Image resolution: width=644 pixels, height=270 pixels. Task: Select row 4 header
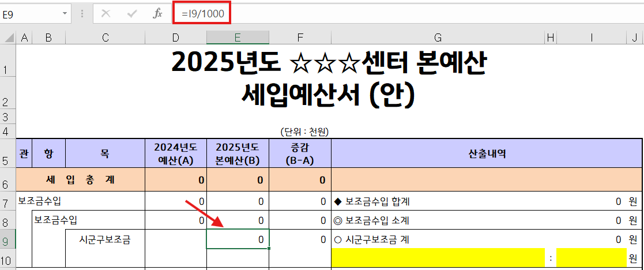(8, 132)
